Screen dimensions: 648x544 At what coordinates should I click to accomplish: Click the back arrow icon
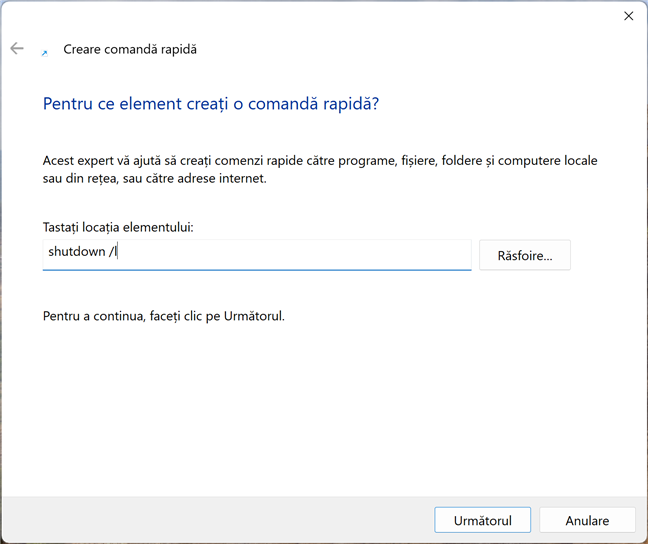point(17,48)
